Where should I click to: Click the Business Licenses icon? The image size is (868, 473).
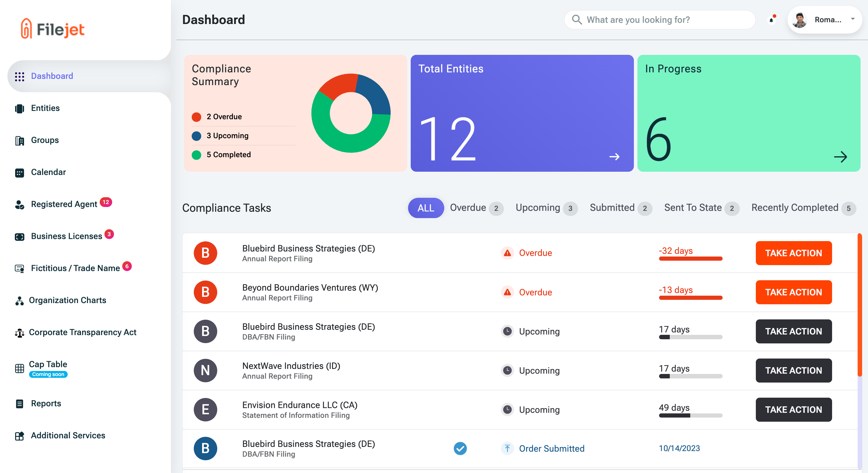[x=20, y=237]
